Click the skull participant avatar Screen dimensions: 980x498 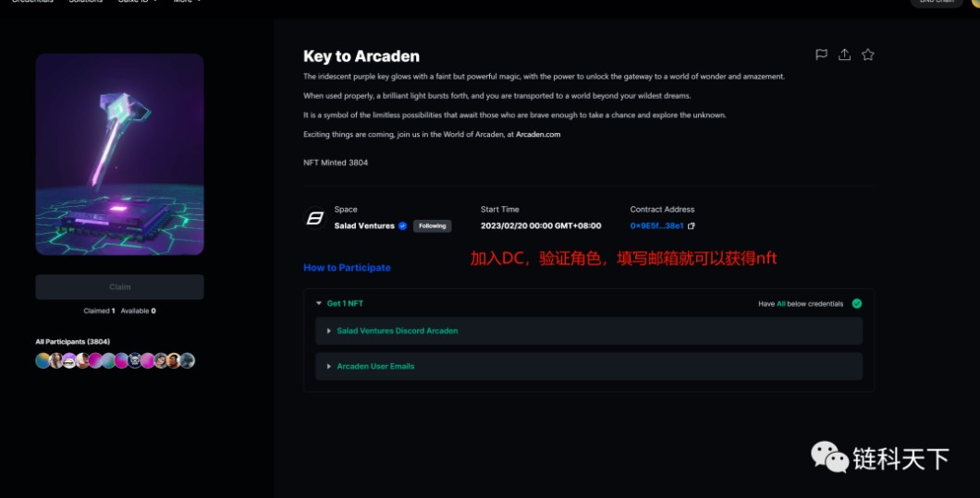click(134, 360)
